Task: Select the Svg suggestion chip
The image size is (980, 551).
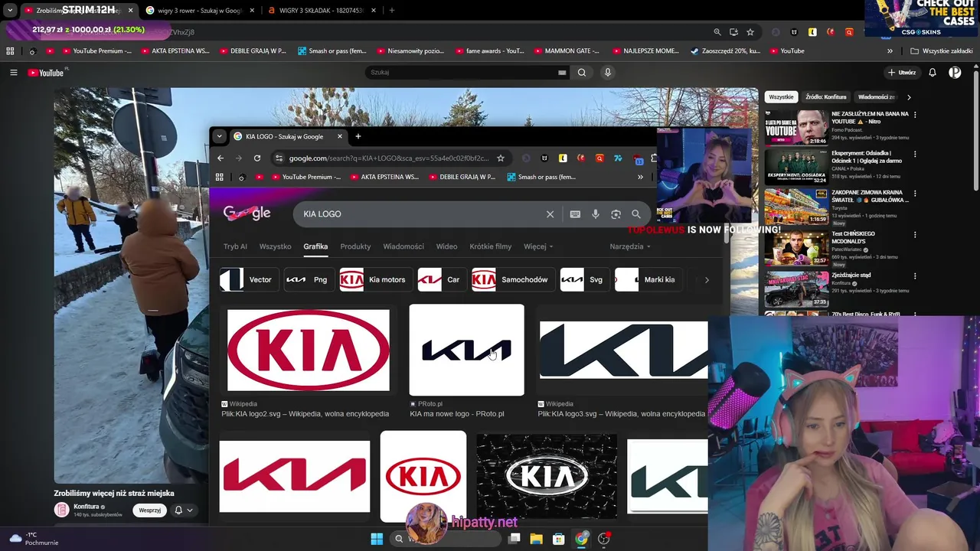Action: [x=583, y=280]
